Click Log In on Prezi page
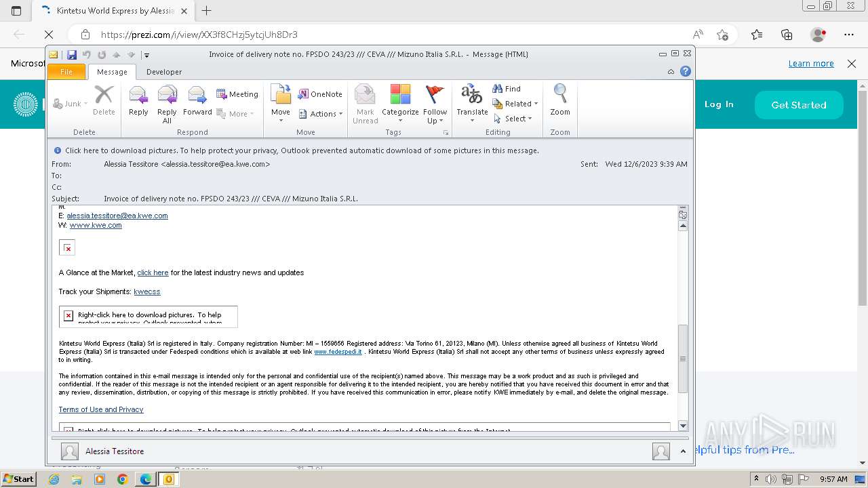The width and height of the screenshot is (868, 488). [x=719, y=104]
